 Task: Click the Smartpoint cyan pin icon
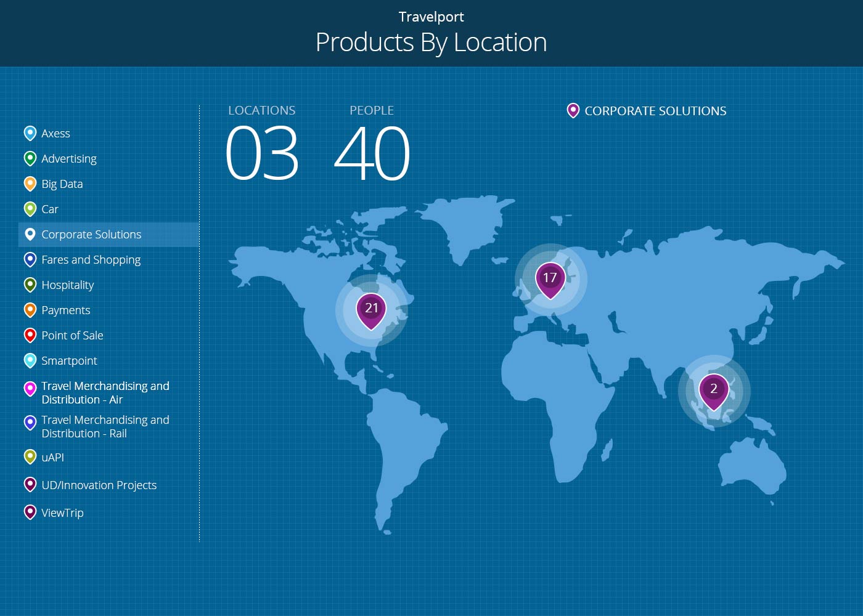coord(30,360)
